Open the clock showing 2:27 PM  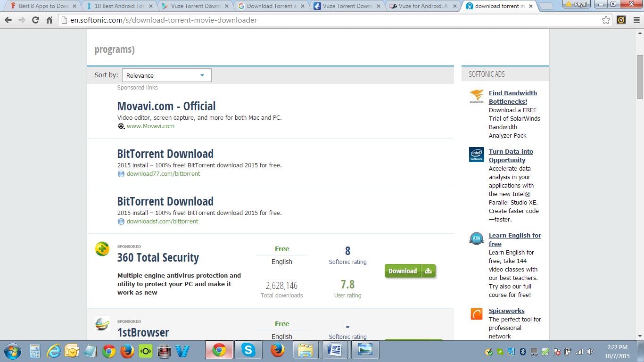[x=617, y=352]
